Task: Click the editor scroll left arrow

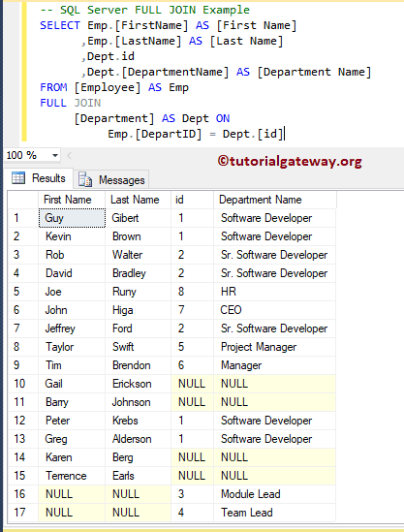Action: tap(69, 156)
